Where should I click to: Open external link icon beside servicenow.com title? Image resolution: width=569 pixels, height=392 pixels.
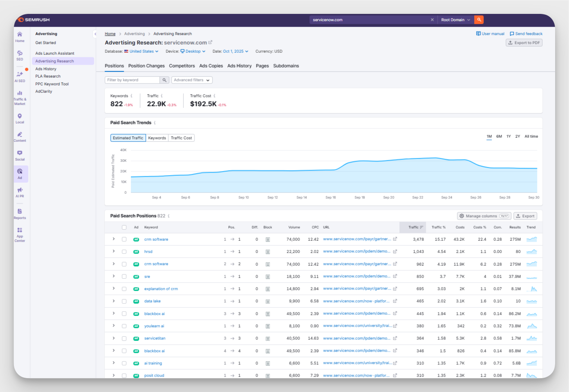coord(211,43)
